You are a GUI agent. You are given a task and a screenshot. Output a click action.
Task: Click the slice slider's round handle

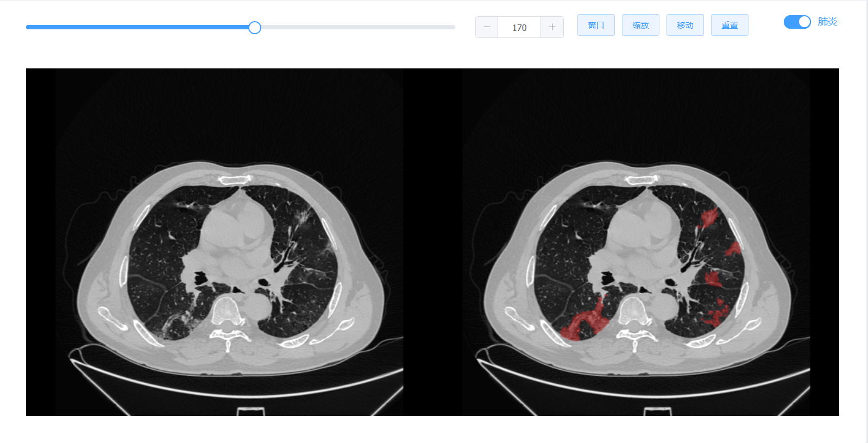255,28
